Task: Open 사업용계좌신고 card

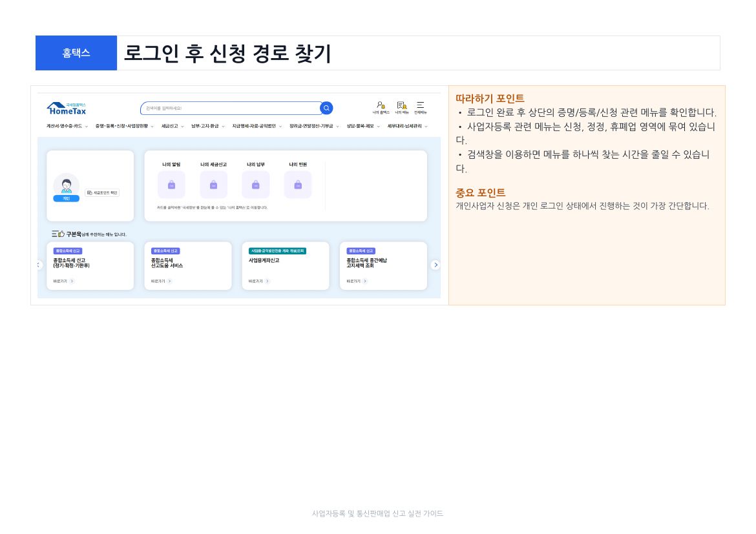Action: [x=286, y=265]
